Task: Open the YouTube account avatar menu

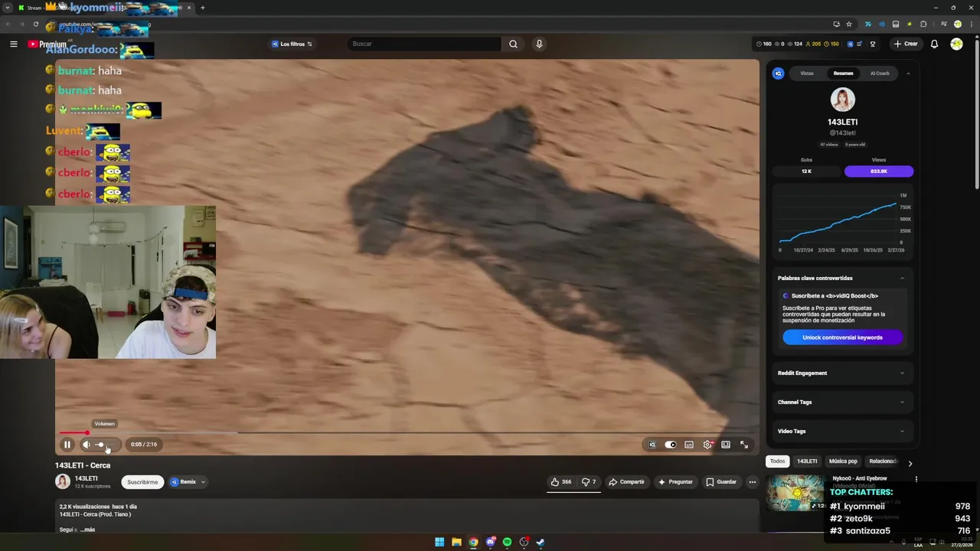Action: 956,44
